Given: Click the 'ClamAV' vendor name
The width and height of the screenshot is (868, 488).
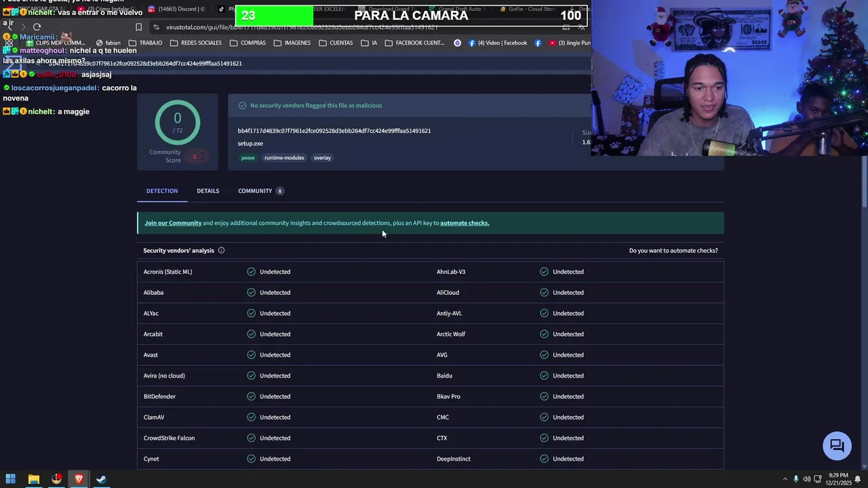Looking at the screenshot, I should click(154, 418).
